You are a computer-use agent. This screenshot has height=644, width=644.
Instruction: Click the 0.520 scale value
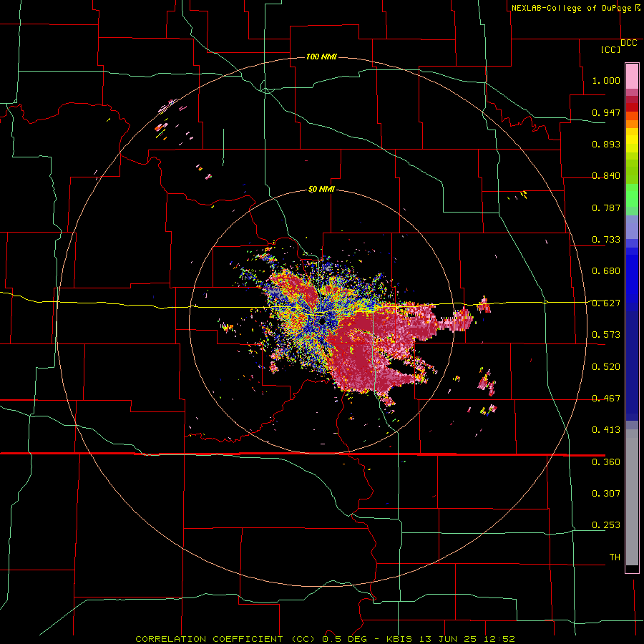click(606, 367)
